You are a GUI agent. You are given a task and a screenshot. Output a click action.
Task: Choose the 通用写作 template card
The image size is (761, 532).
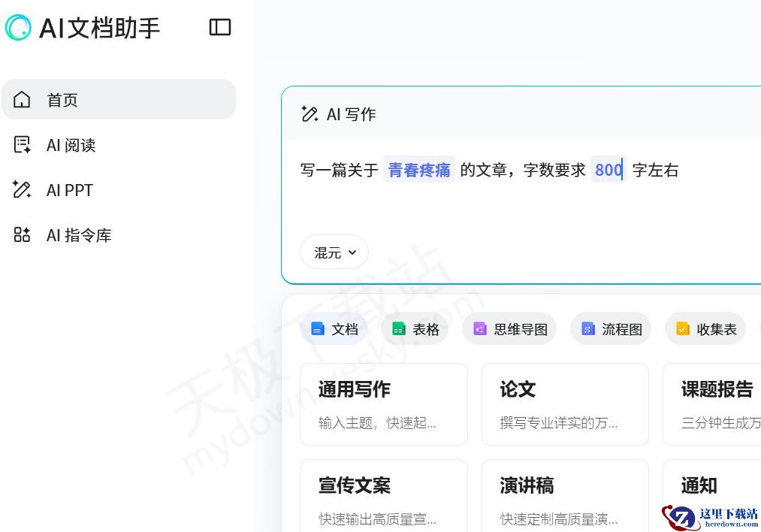click(x=383, y=404)
